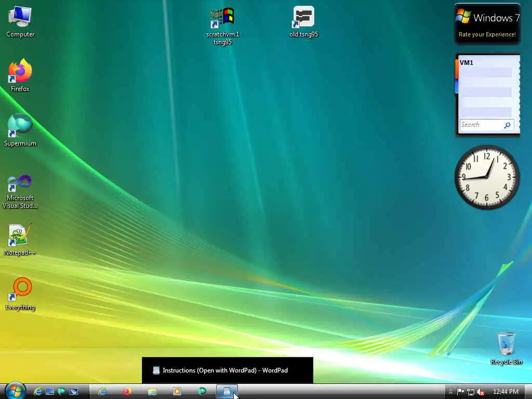The width and height of the screenshot is (532, 399).
Task: Open Action Center flag icon
Action: pos(460,392)
